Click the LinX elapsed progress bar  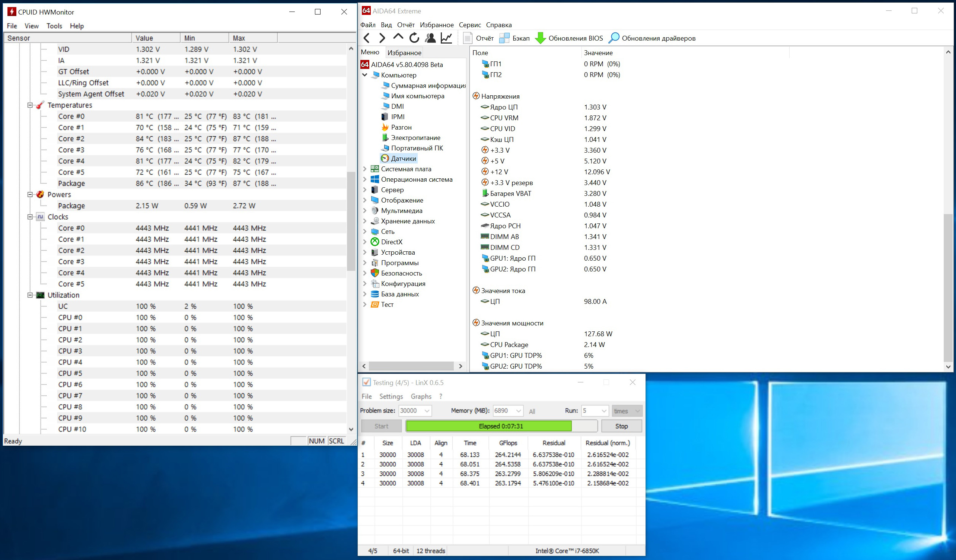[501, 426]
